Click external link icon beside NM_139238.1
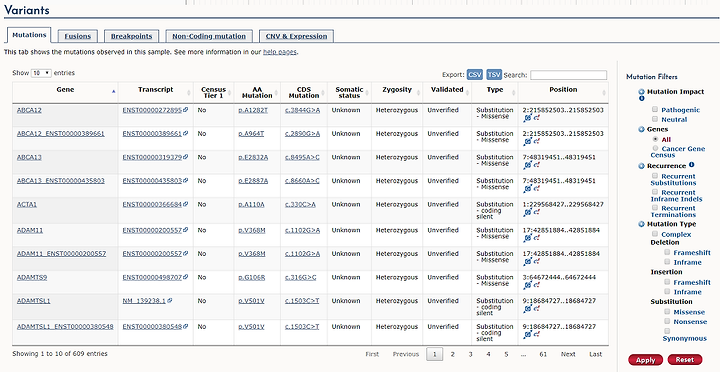This screenshot has height=372, width=720. click(x=169, y=301)
